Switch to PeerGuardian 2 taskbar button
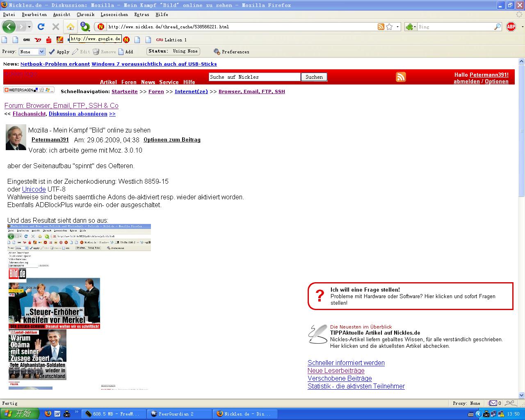The image size is (525, 420). [x=179, y=414]
